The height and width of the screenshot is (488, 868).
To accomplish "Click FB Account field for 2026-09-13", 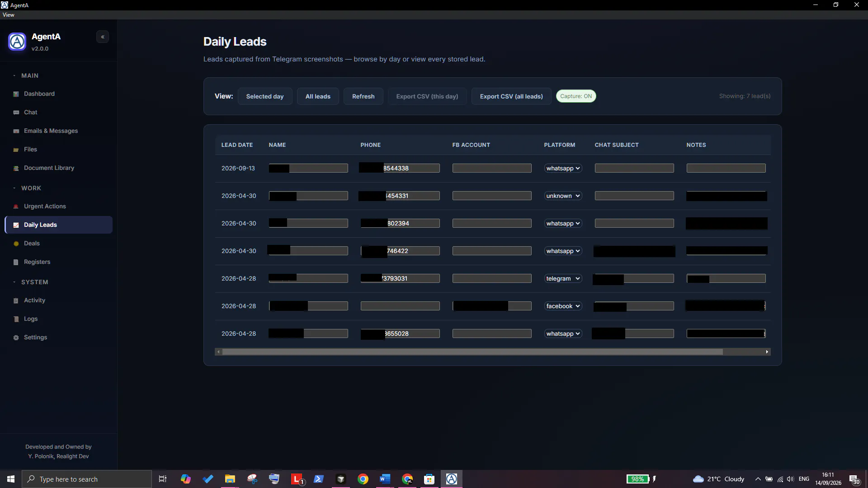I will pyautogui.click(x=492, y=168).
